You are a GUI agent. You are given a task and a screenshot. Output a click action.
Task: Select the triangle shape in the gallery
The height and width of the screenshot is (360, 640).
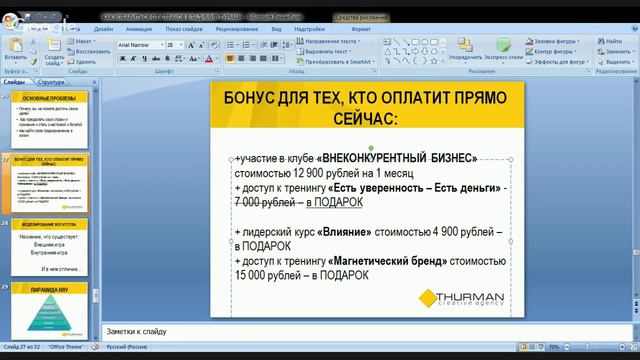click(x=388, y=52)
